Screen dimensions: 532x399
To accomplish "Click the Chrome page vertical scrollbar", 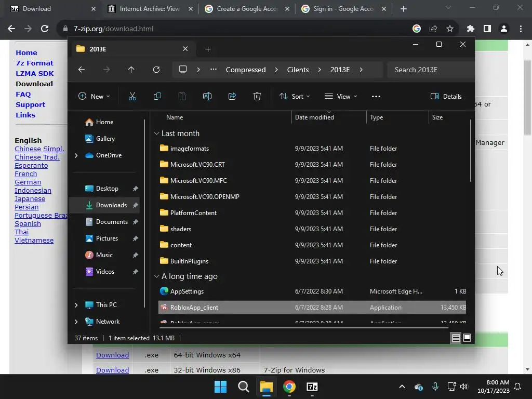I will coord(527,98).
